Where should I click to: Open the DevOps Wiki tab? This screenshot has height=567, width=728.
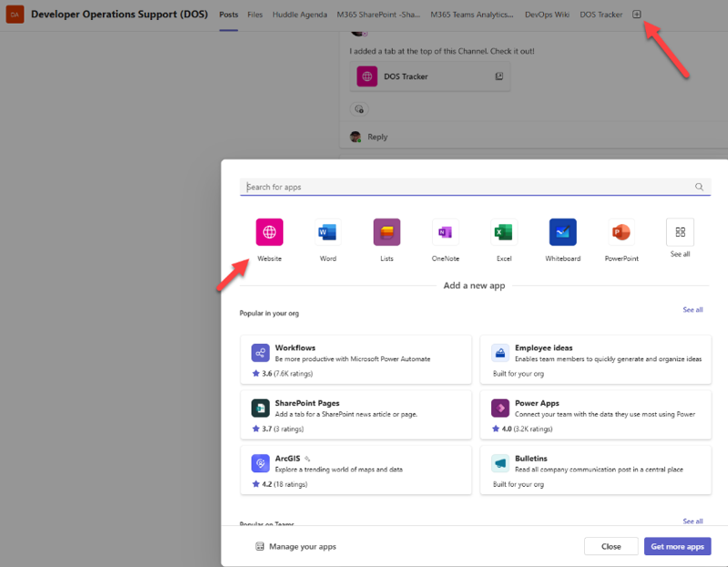pyautogui.click(x=547, y=15)
